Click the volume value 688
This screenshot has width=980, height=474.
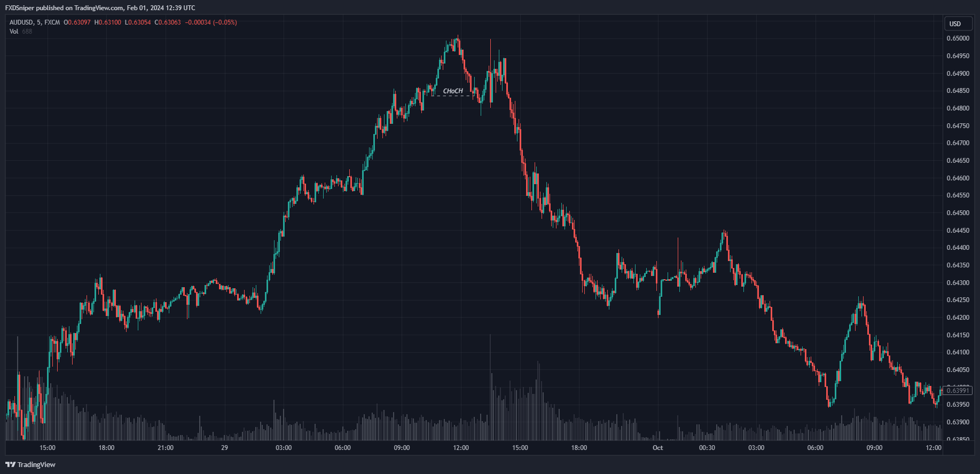27,31
